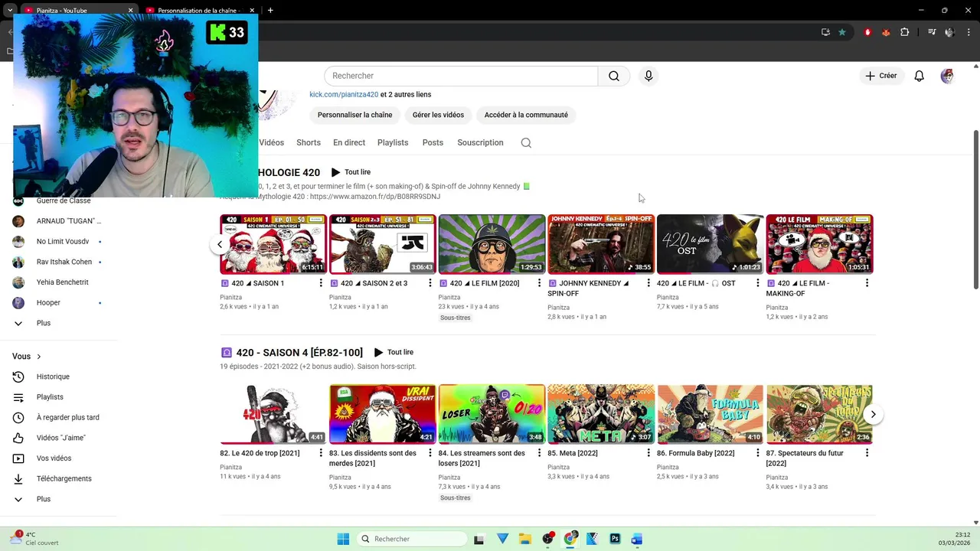Open Rav Itshak Cohen subscription

click(64, 262)
